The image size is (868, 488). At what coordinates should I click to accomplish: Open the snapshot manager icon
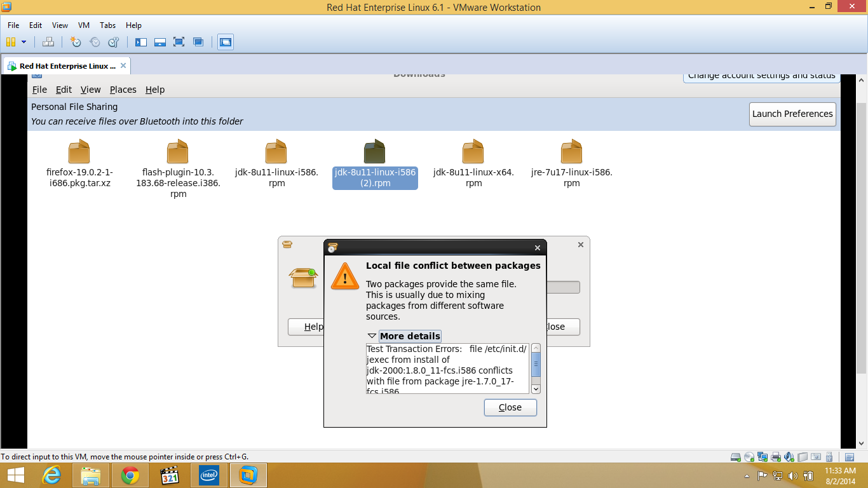click(x=114, y=42)
